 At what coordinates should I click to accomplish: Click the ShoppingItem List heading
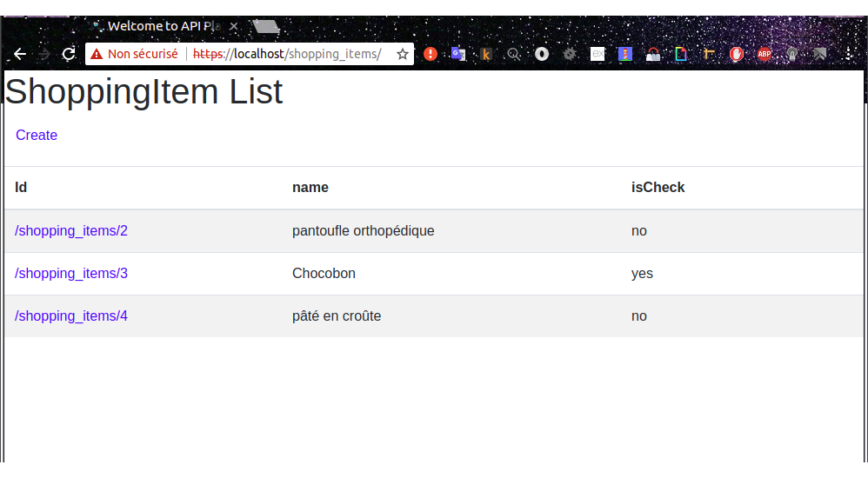click(x=144, y=92)
